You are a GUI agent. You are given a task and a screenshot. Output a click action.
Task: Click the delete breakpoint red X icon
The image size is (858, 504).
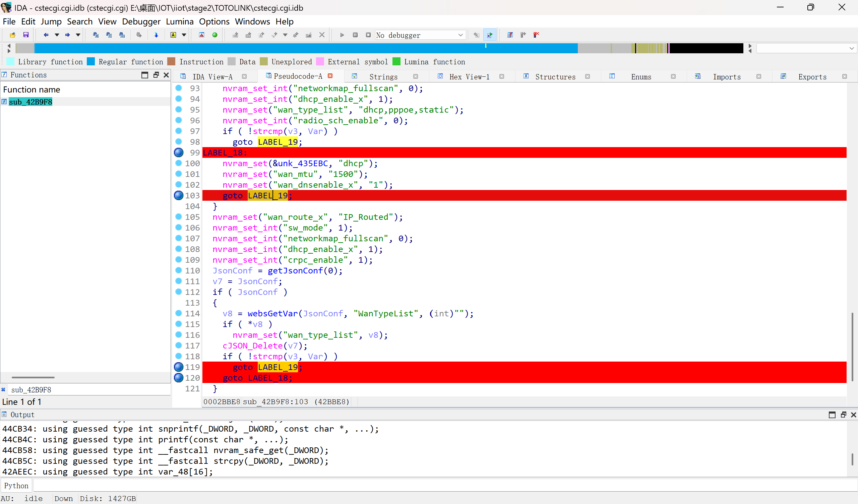536,35
